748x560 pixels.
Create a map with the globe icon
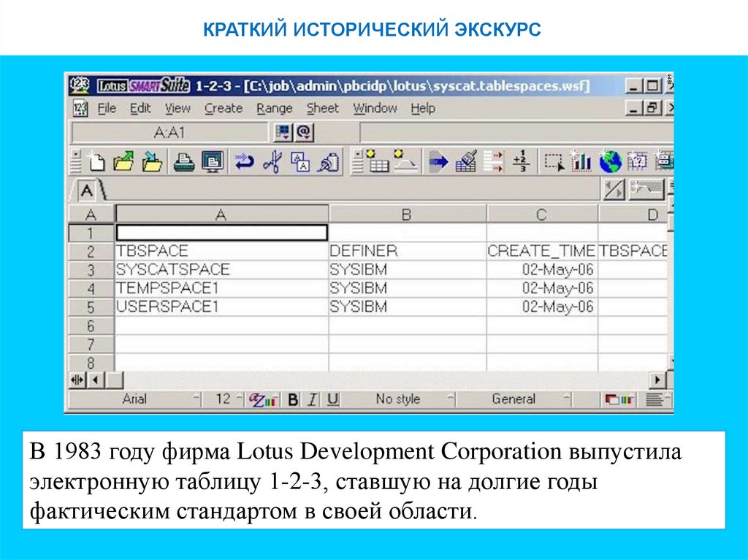coord(611,161)
